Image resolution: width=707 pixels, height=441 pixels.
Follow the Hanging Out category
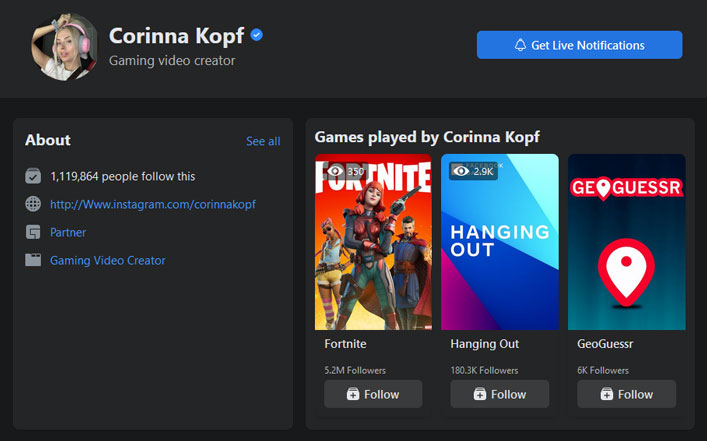coord(500,394)
